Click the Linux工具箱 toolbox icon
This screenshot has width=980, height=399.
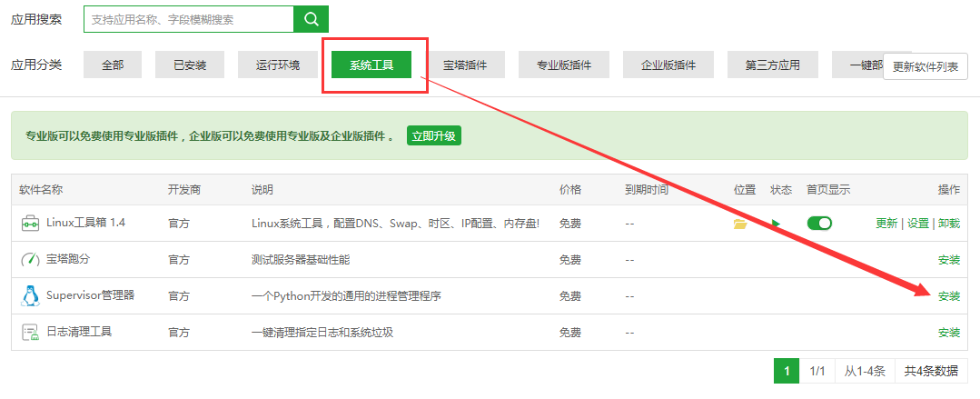[30, 224]
